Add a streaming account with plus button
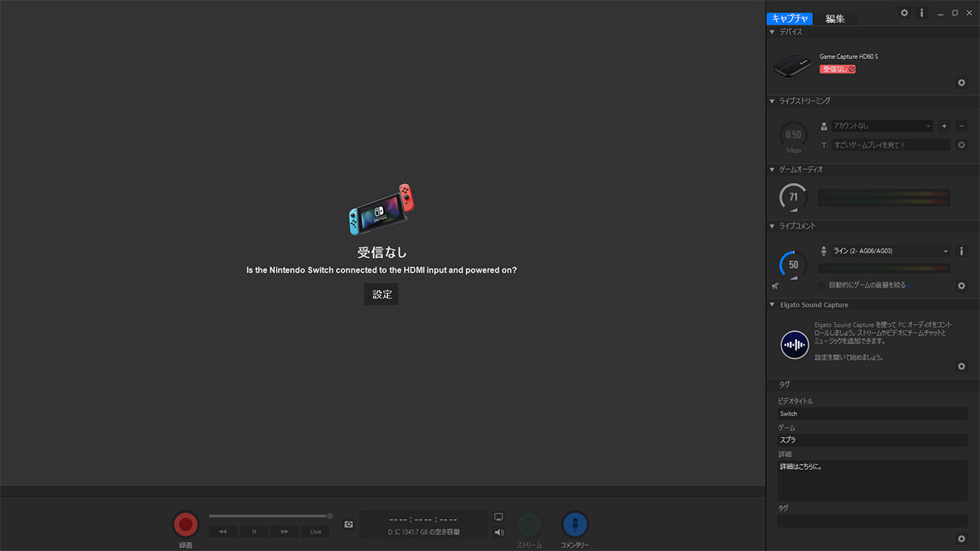Screen dimensions: 980x551 (944, 126)
